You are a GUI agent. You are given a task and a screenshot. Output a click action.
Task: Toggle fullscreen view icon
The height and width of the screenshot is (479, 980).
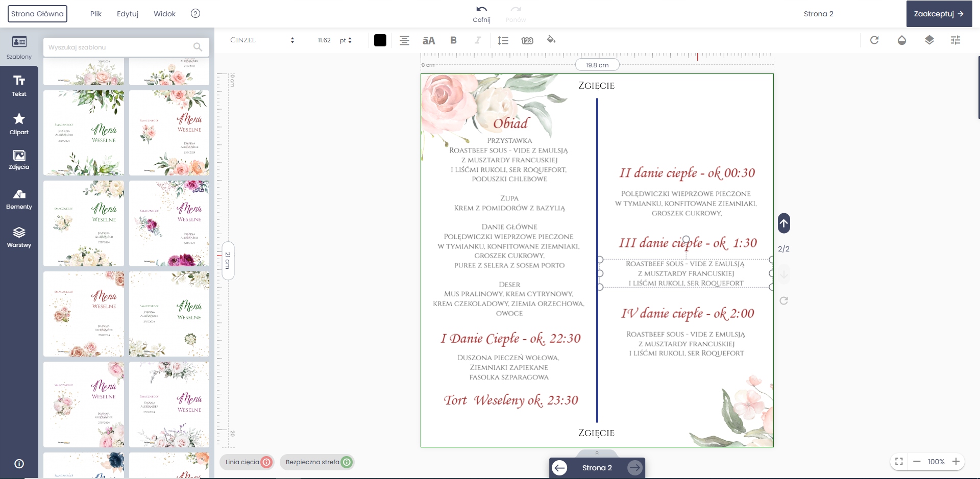coord(899,462)
